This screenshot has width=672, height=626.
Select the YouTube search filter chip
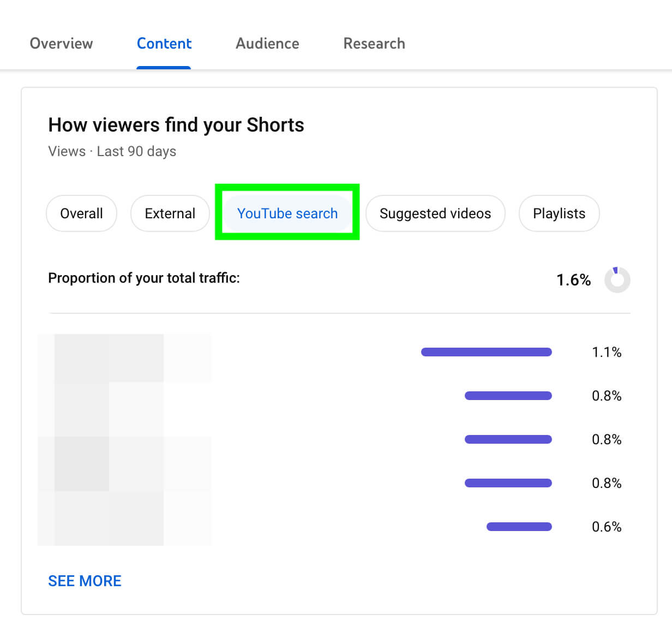(x=287, y=213)
